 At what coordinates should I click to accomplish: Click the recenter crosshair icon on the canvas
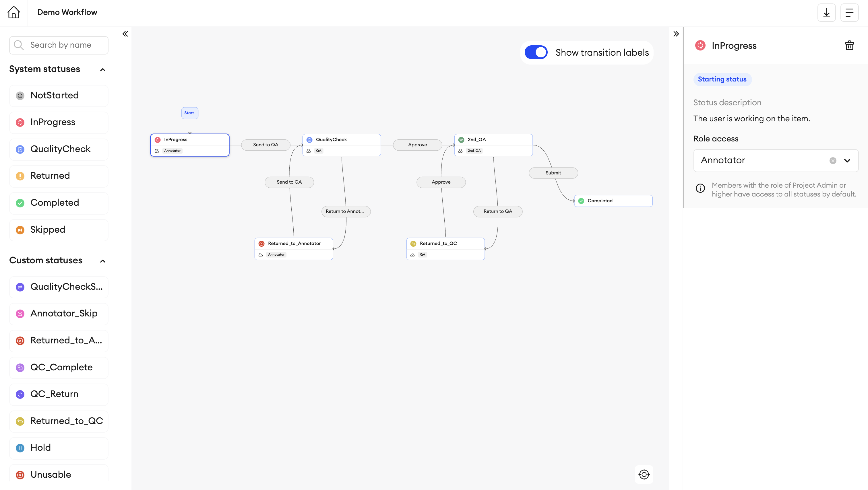644,474
